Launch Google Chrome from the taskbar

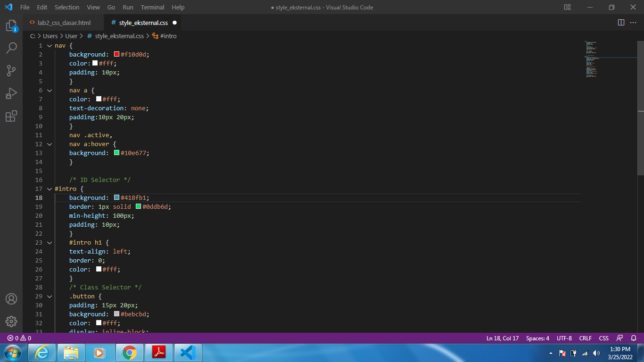coord(130,353)
